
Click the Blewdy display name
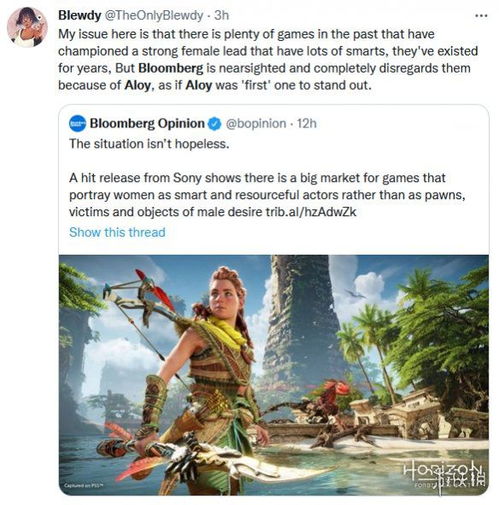coord(80,15)
